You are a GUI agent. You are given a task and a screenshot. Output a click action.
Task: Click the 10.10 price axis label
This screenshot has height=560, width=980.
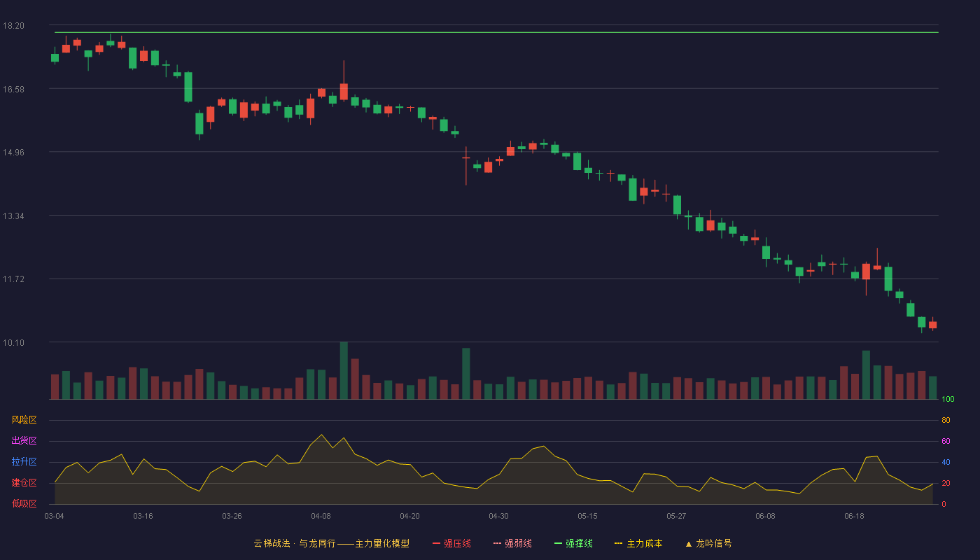pyautogui.click(x=13, y=342)
